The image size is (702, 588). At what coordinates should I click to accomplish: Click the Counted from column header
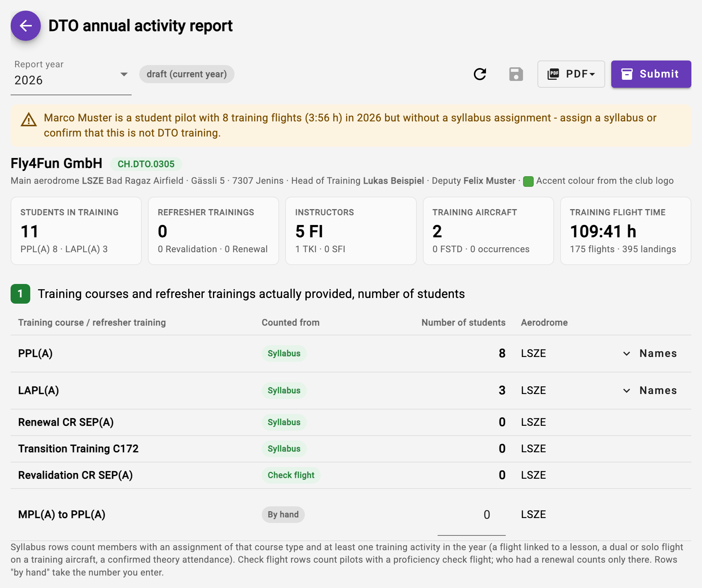click(x=290, y=323)
